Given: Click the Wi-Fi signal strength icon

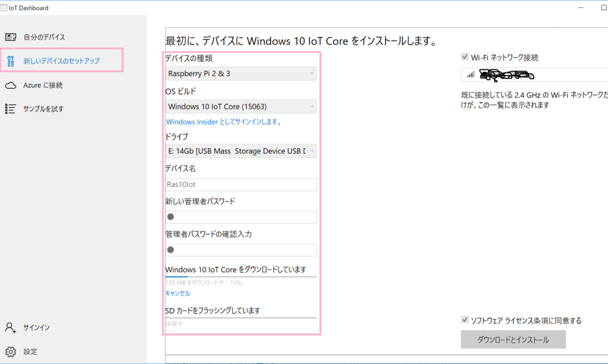Looking at the screenshot, I should pos(470,74).
